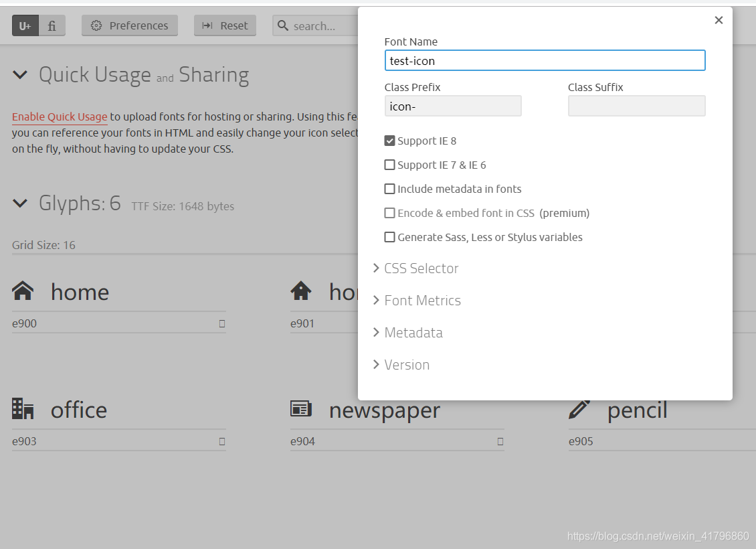Expand the Metadata section

pos(408,333)
